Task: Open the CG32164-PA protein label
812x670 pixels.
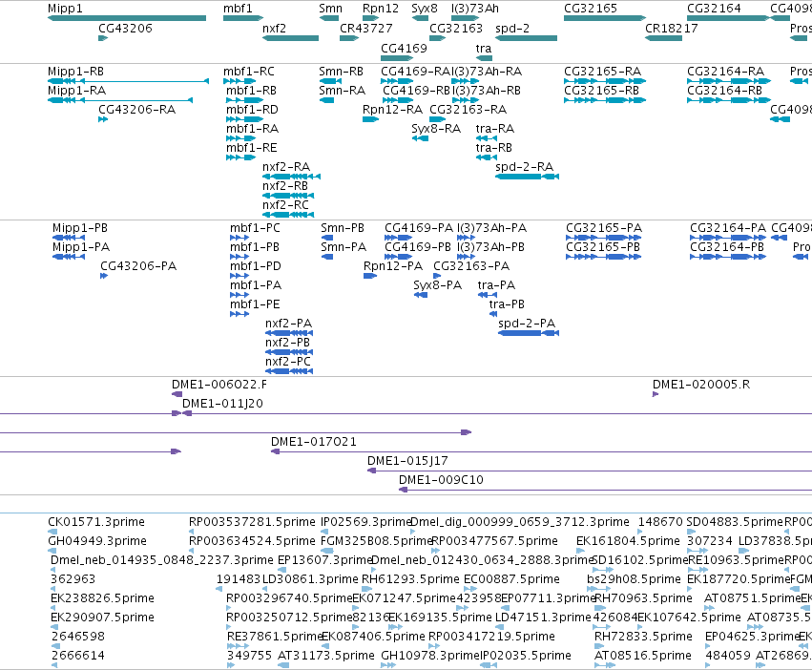Action: pos(728,228)
